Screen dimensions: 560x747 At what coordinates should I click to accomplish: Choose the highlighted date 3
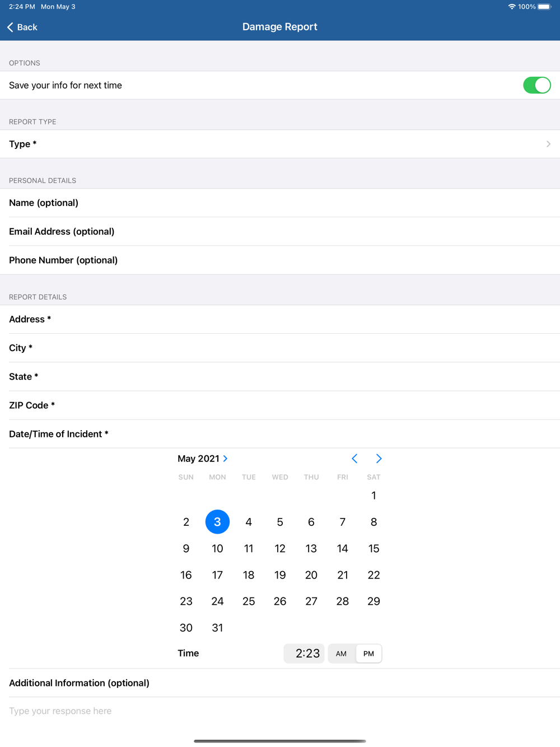(217, 522)
